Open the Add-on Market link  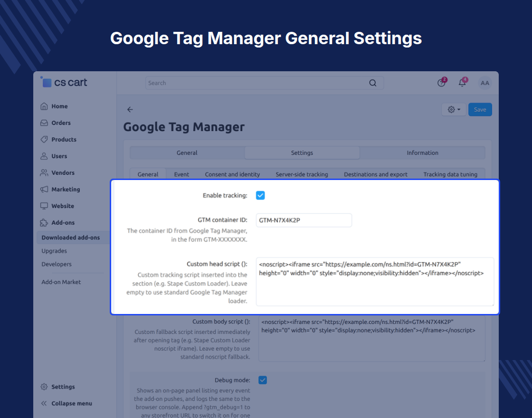(61, 282)
